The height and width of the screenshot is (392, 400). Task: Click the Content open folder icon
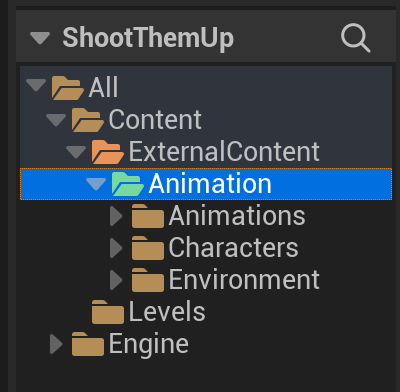[88, 120]
